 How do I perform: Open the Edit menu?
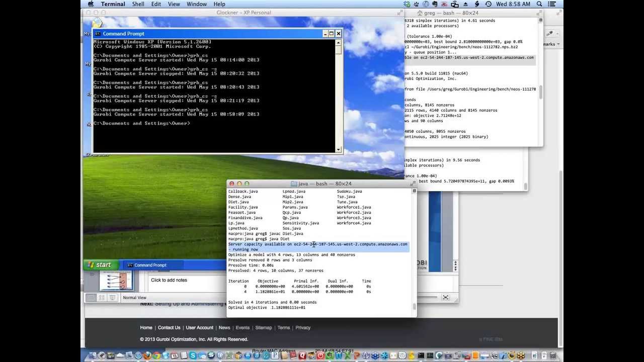[x=156, y=4]
